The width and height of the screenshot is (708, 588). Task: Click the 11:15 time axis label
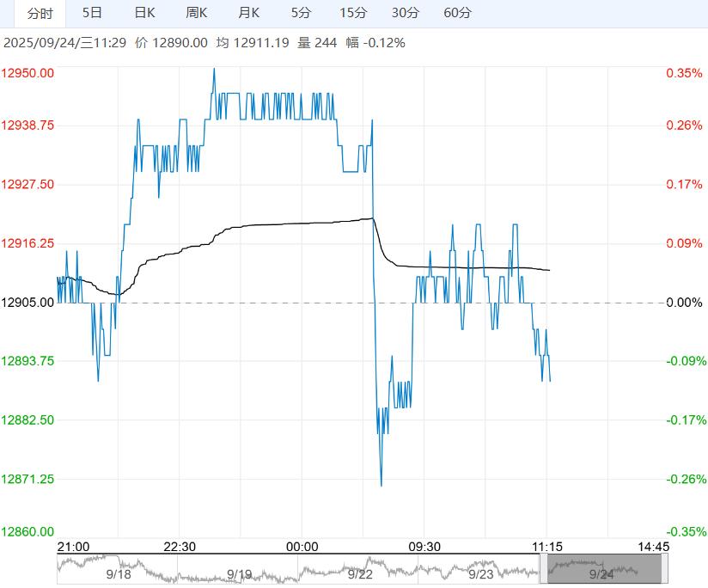[547, 547]
